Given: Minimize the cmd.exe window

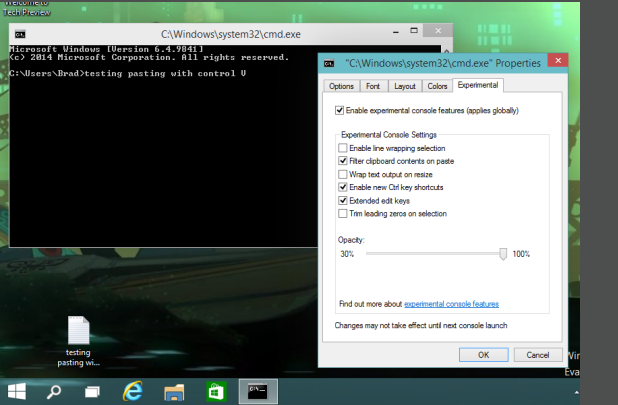Looking at the screenshot, I should (396, 31).
